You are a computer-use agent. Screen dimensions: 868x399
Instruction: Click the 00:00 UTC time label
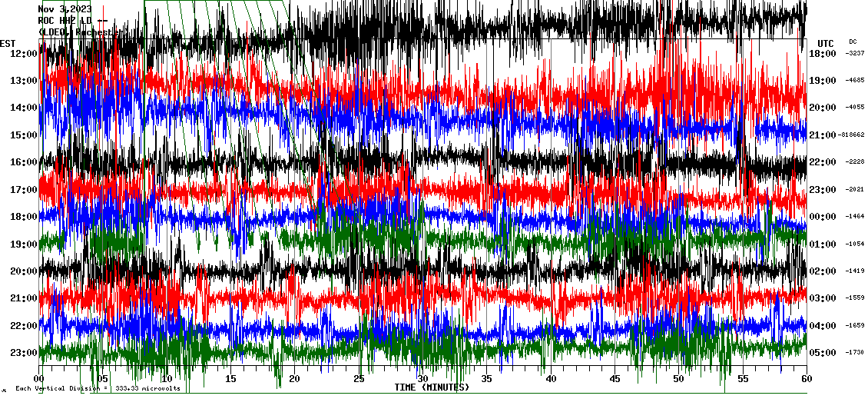(x=822, y=216)
